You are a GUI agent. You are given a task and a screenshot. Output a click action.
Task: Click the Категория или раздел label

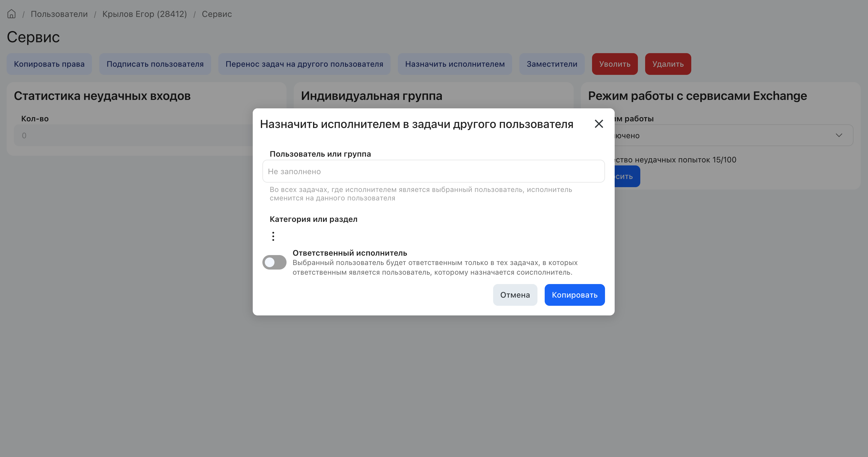tap(313, 219)
